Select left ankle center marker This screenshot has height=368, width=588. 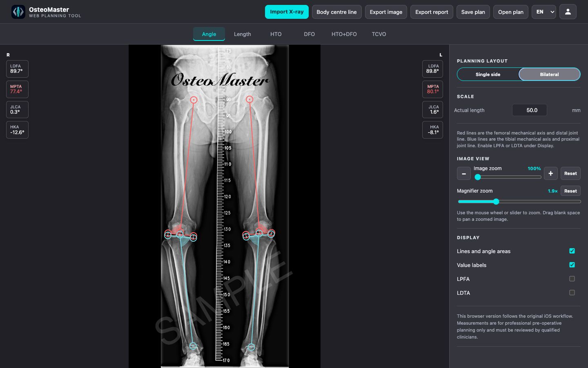coord(252,347)
